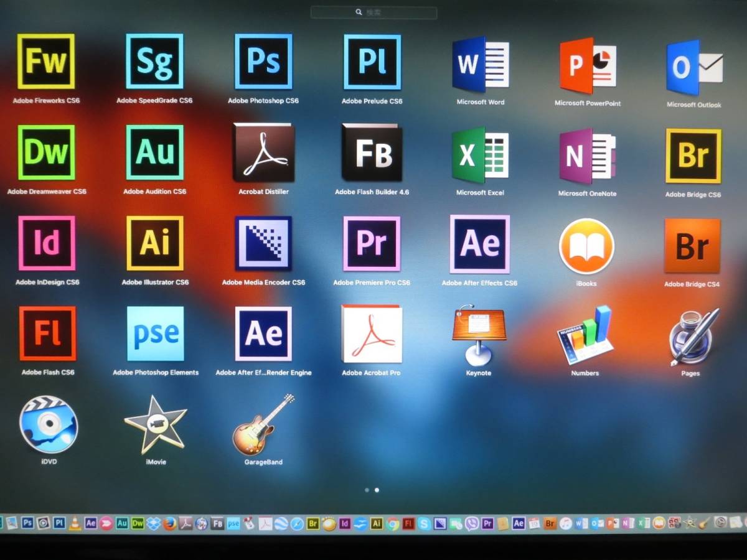Launch Google Earth from the Dock
Screen dimensions: 747x560
tap(280, 524)
